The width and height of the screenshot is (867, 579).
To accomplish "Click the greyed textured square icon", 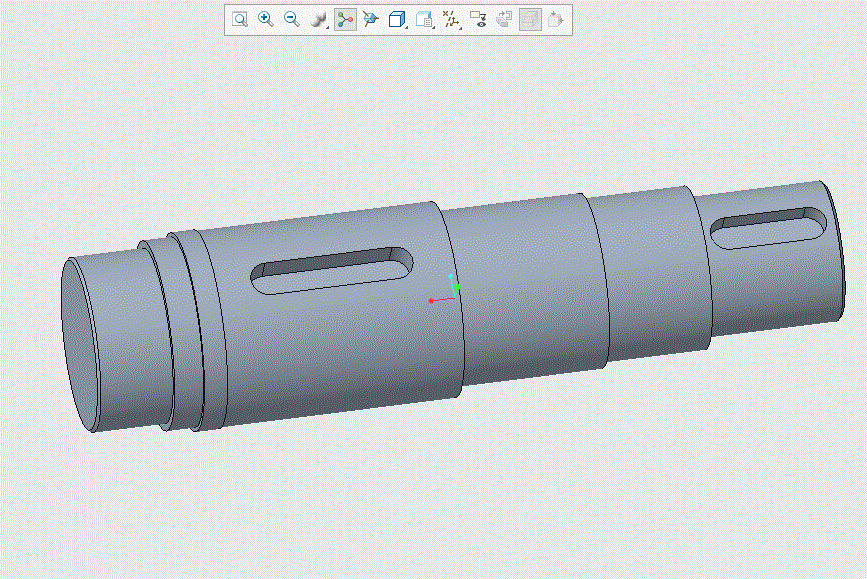I will 530,20.
